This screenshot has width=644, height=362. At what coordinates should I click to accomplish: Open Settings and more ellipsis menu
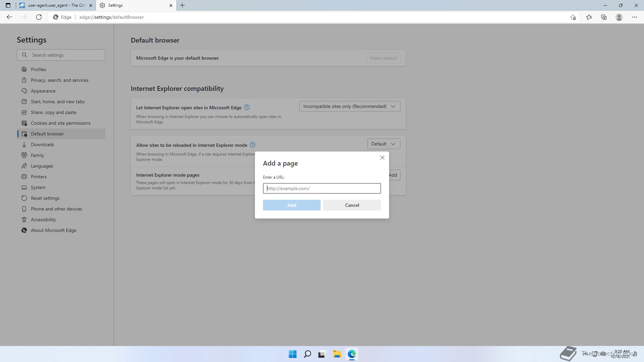point(635,17)
